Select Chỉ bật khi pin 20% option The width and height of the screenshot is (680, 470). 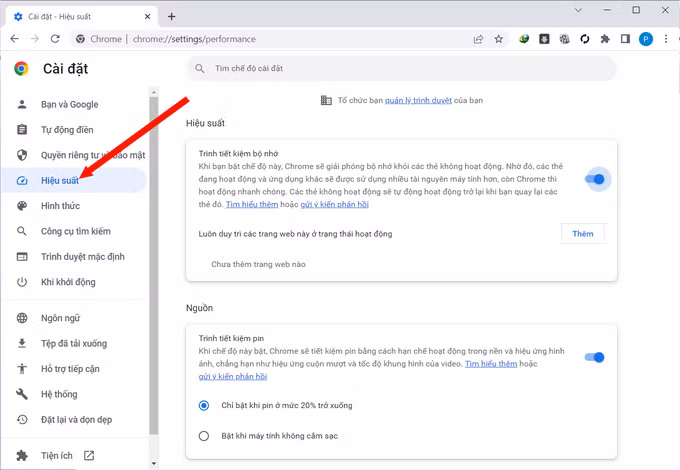pyautogui.click(x=204, y=405)
